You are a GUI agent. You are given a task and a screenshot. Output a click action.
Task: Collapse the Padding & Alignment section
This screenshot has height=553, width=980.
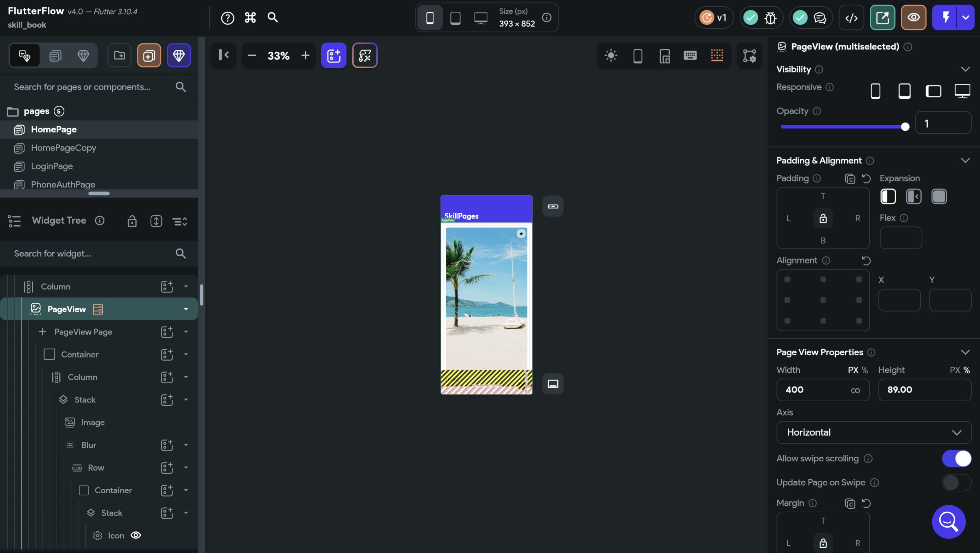[965, 160]
